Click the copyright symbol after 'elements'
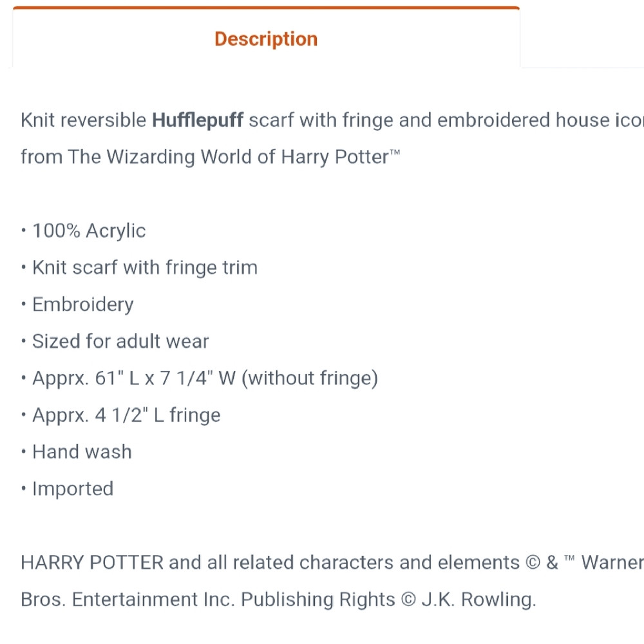The width and height of the screenshot is (644, 644). (x=533, y=562)
